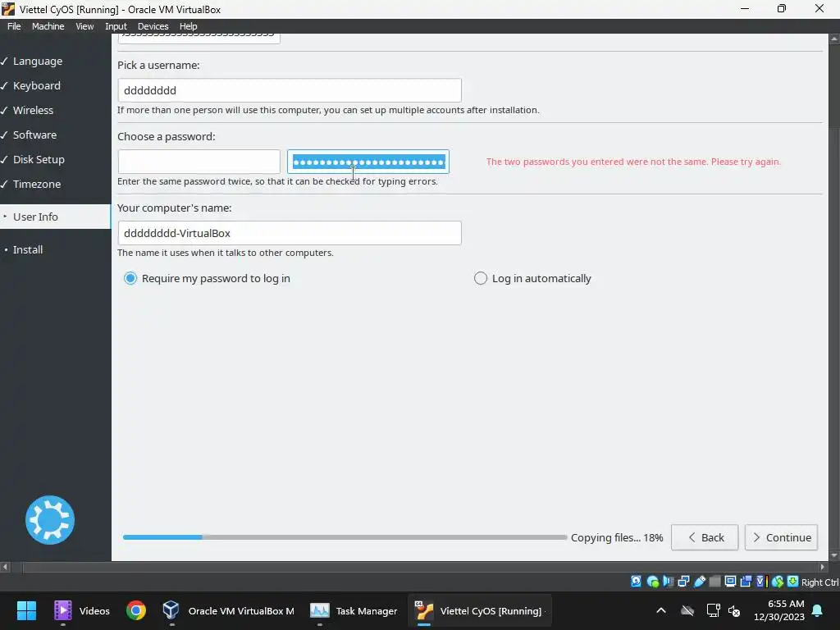The width and height of the screenshot is (840, 630).
Task: Click the display status icon
Action: coord(730,582)
